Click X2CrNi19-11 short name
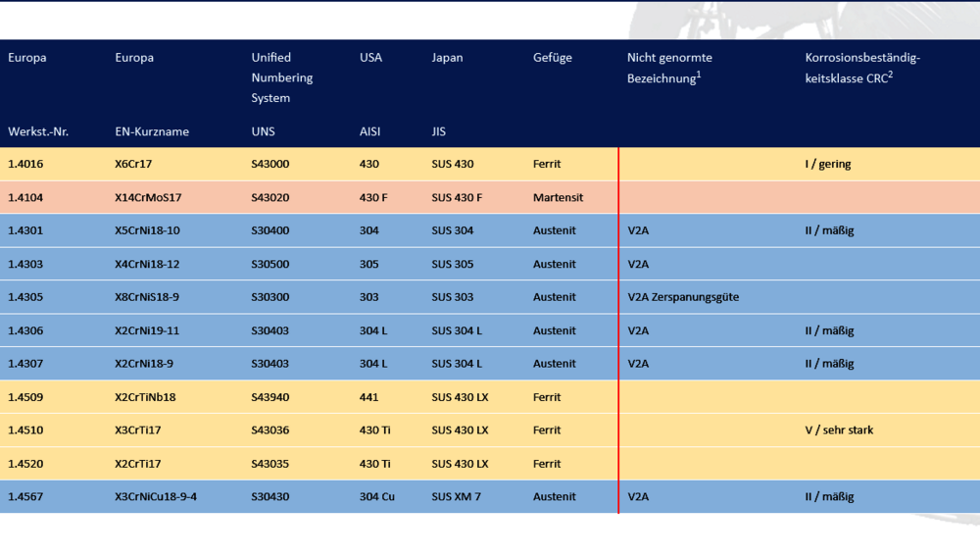This screenshot has height=556, width=980. click(x=147, y=330)
